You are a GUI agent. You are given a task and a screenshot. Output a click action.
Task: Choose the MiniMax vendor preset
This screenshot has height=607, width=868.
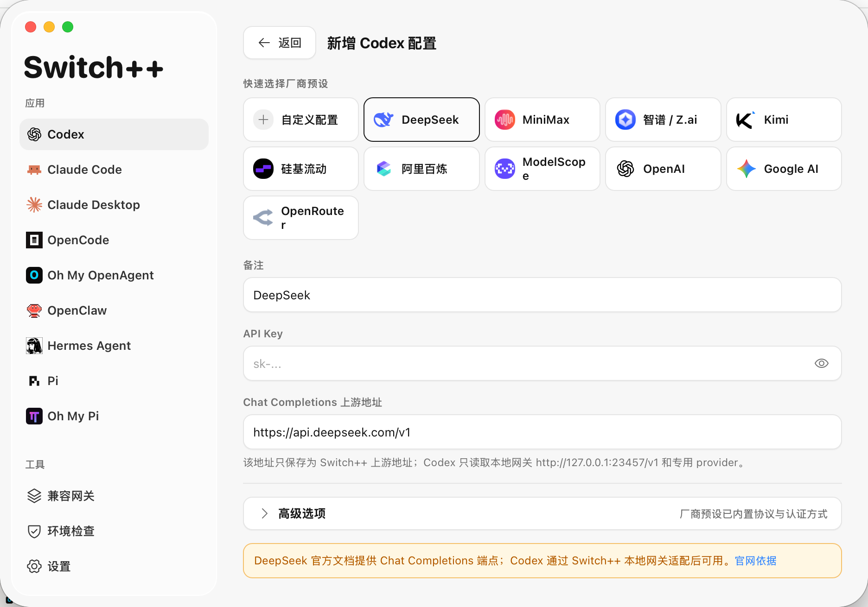coord(542,120)
